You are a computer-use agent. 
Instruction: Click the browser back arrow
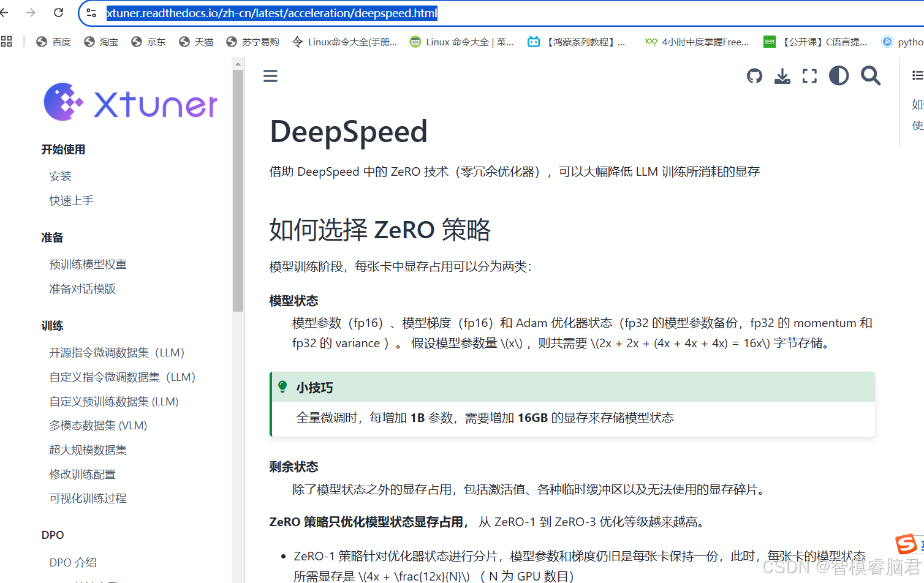point(4,12)
